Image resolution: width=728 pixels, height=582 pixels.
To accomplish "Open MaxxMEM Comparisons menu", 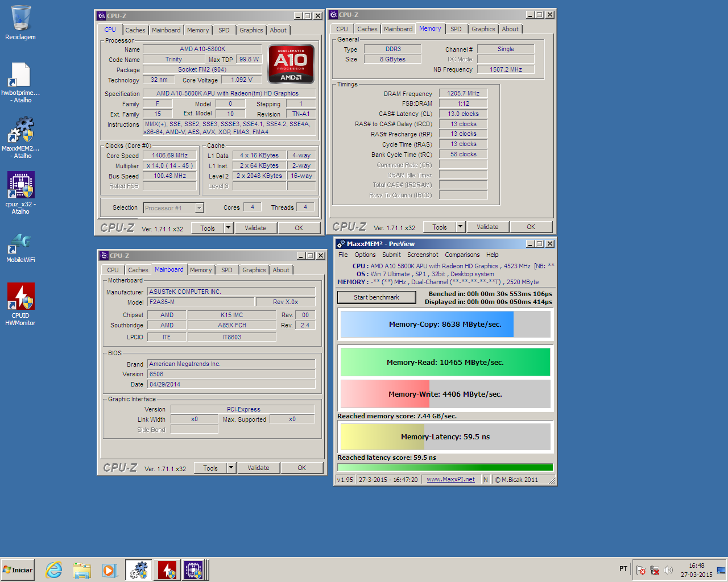I will pos(462,255).
